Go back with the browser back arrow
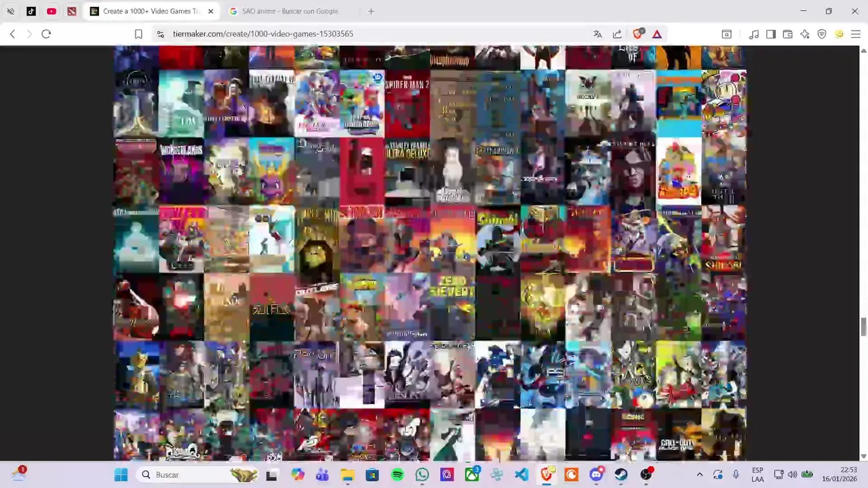The image size is (868, 488). tap(12, 34)
